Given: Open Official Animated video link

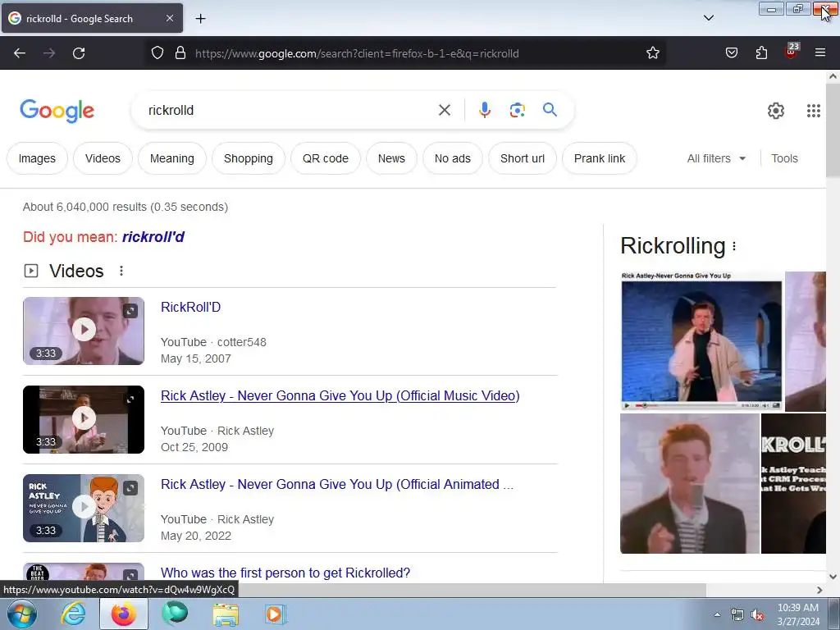Looking at the screenshot, I should coord(337,484).
